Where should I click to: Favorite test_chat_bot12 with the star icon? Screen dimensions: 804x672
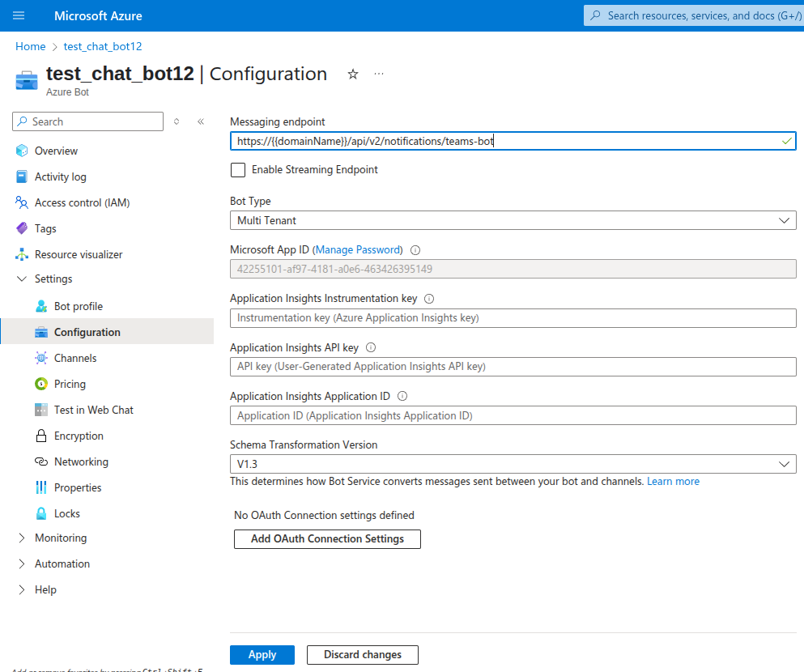coord(353,74)
